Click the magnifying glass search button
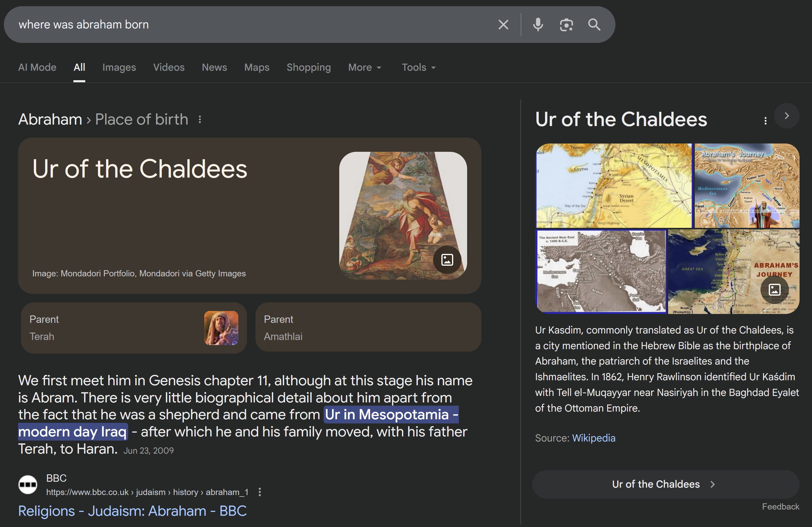 (594, 25)
